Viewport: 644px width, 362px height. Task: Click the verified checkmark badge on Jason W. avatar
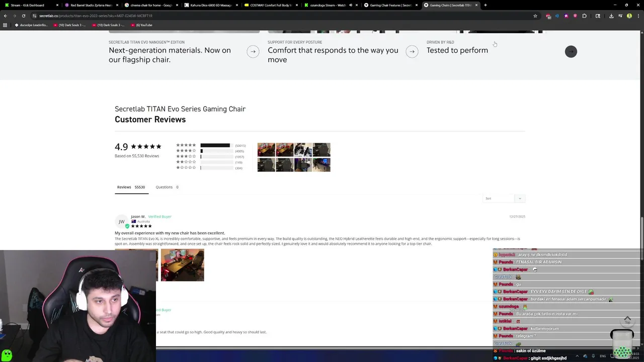click(127, 226)
